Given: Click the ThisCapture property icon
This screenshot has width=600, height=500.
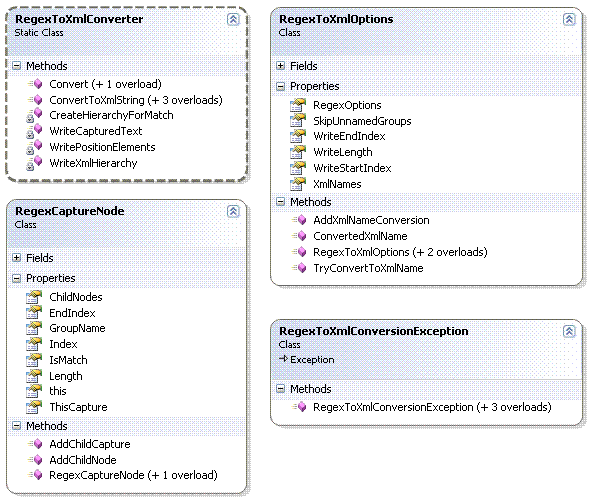Looking at the screenshot, I should click(34, 407).
